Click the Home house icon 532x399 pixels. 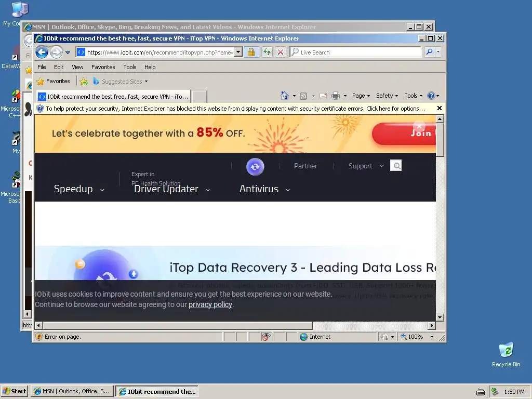coord(284,96)
